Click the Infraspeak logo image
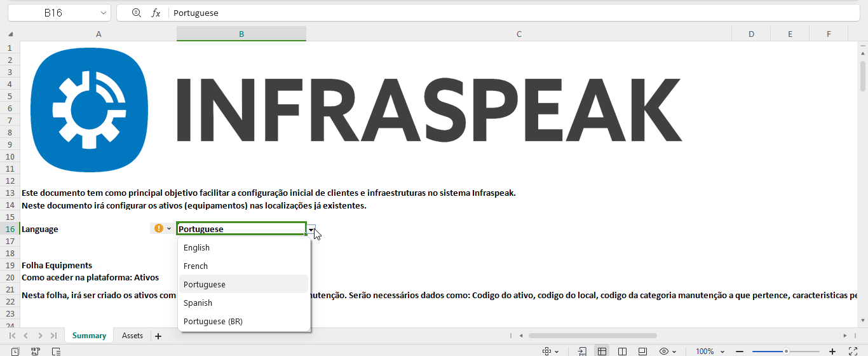The image size is (868, 356). (x=356, y=109)
